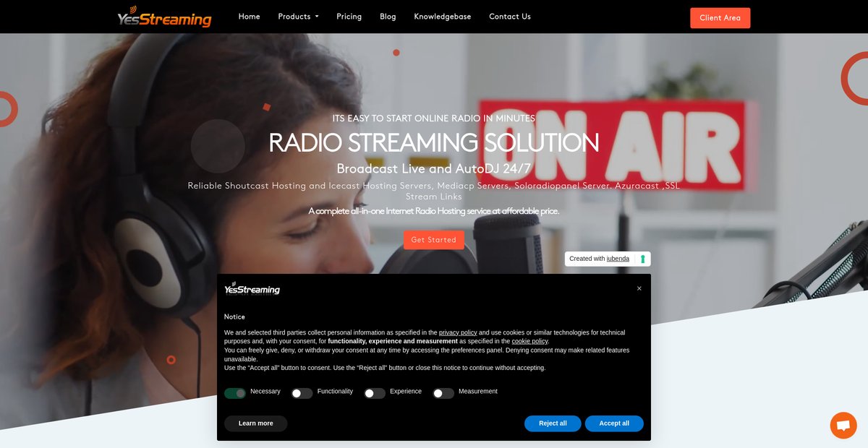This screenshot has width=868, height=448.
Task: Open the cookie policy link
Action: point(529,341)
